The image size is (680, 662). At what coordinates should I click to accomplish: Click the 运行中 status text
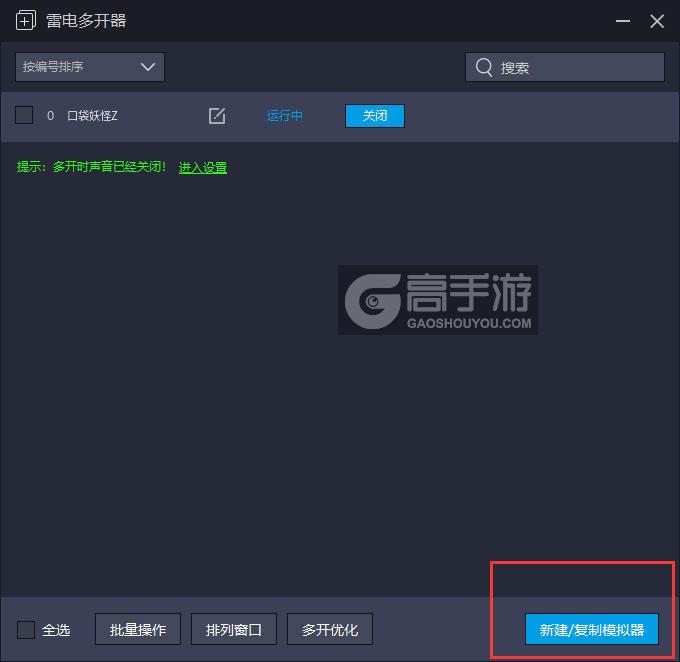284,116
